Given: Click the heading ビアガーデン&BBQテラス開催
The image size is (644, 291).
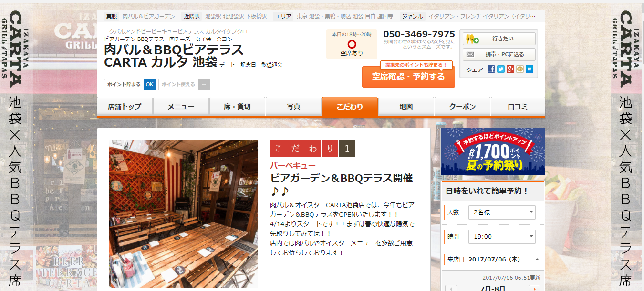Looking at the screenshot, I should pos(341,184).
